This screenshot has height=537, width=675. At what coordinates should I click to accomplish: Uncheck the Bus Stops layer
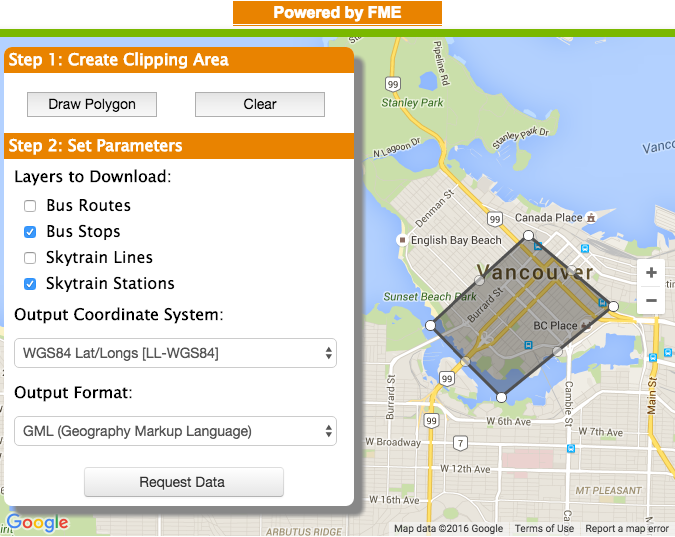(30, 232)
